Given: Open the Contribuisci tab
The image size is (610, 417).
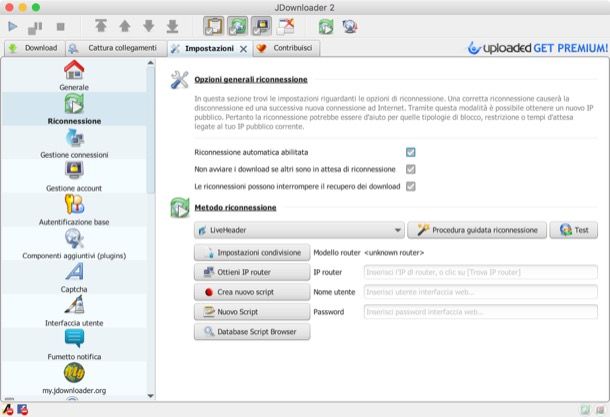Looking at the screenshot, I should [286, 48].
